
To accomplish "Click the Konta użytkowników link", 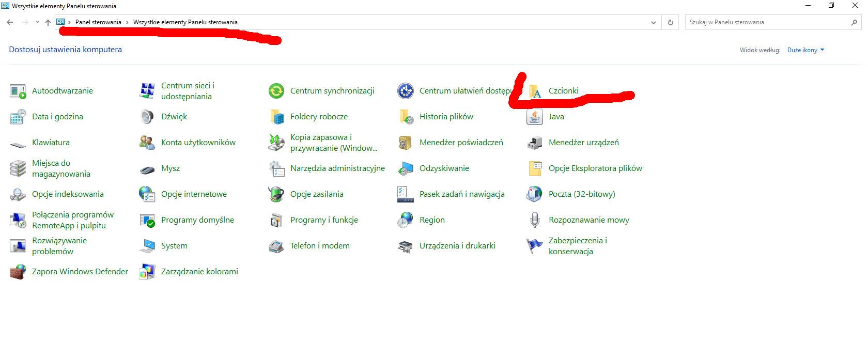I will pos(198,143).
